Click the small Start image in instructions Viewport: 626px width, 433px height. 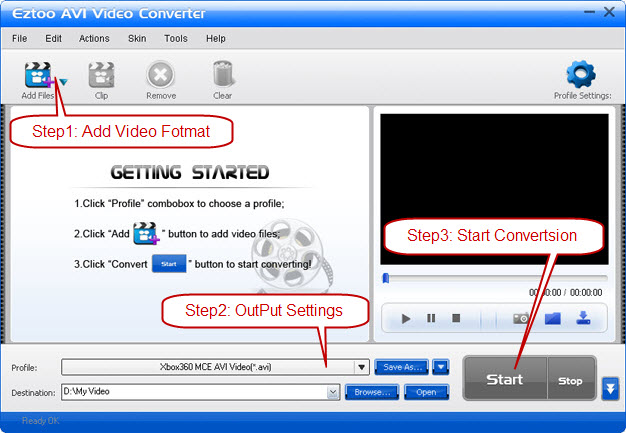click(169, 264)
